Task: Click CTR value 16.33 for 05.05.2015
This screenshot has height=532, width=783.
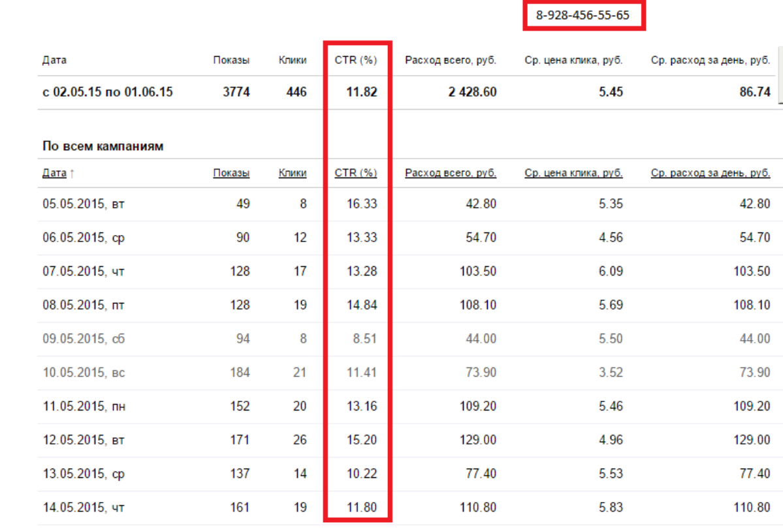Action: pyautogui.click(x=362, y=204)
